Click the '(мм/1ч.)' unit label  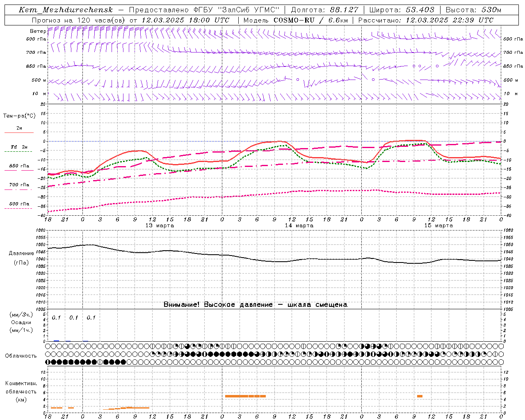[x=21, y=330]
